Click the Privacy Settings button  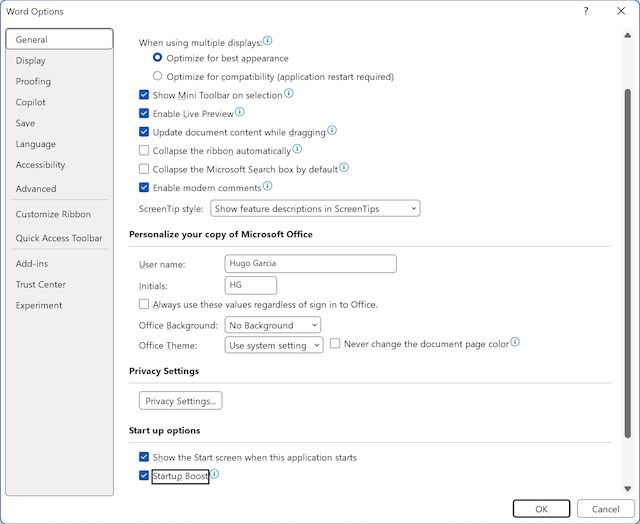click(180, 401)
